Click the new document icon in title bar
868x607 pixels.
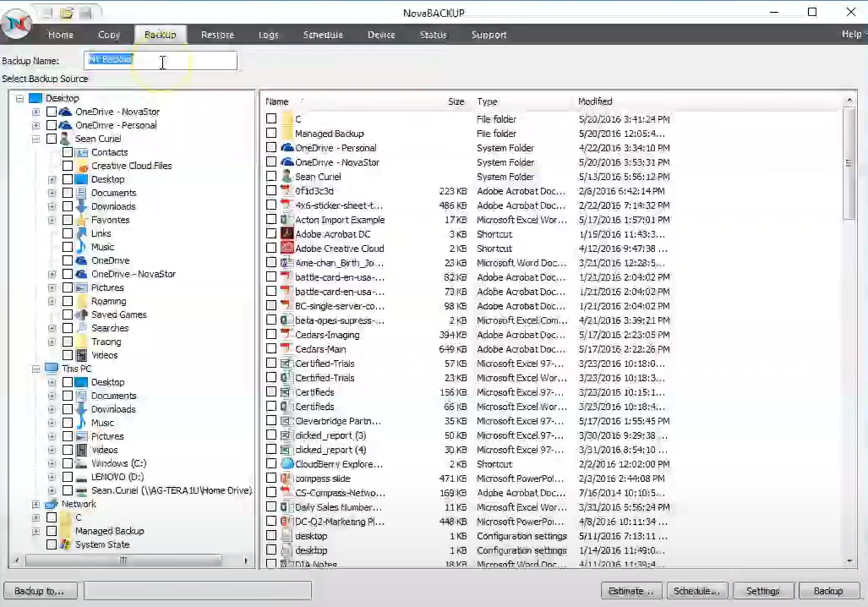click(x=47, y=13)
